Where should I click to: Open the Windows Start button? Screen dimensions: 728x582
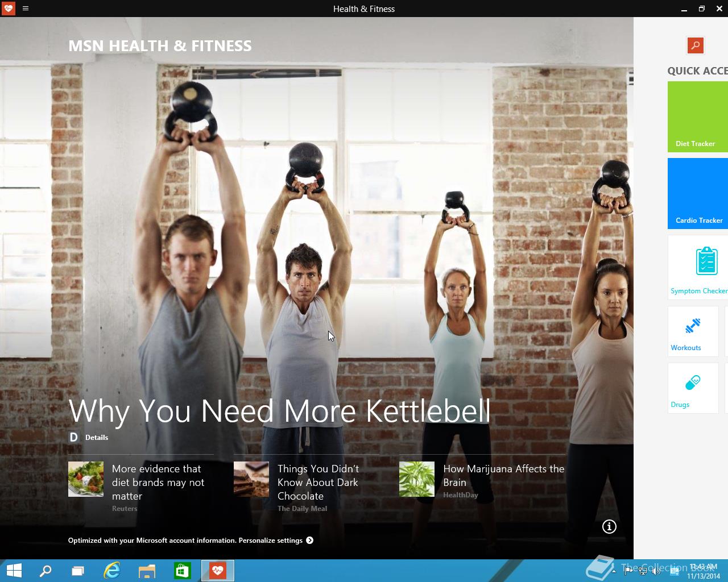(14, 571)
